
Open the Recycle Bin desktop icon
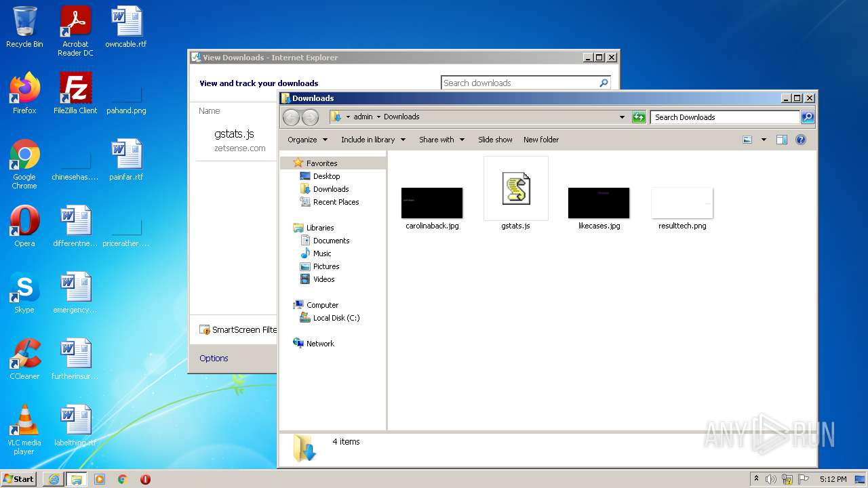[24, 28]
